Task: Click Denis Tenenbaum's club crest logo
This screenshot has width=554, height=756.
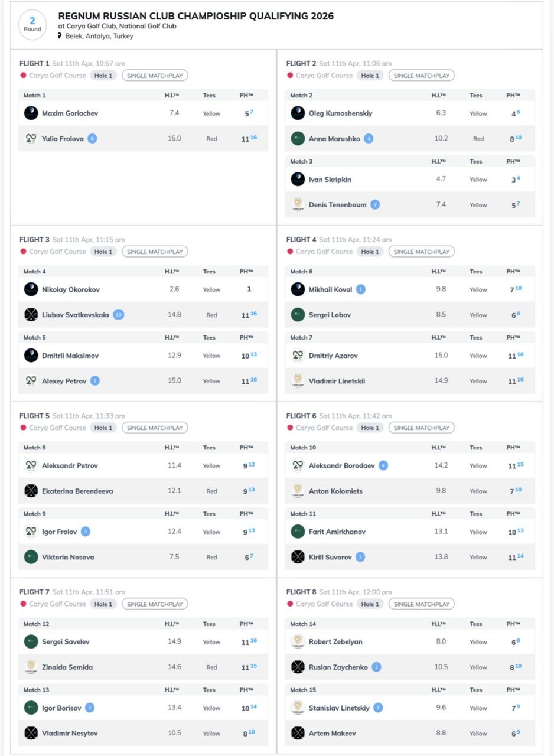Action: click(x=298, y=205)
